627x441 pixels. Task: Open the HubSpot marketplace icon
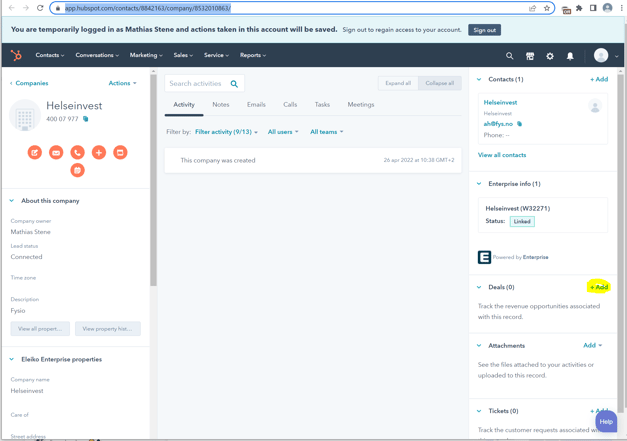tap(530, 56)
